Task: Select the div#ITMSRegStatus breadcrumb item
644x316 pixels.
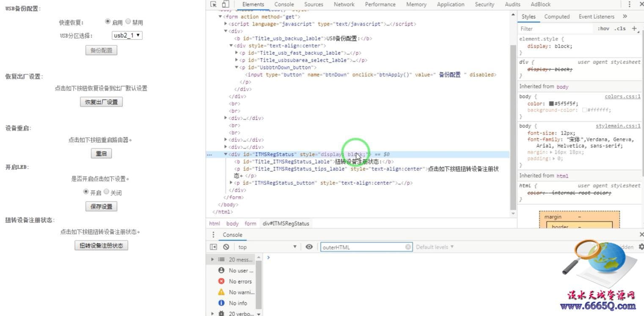Action: click(286, 223)
